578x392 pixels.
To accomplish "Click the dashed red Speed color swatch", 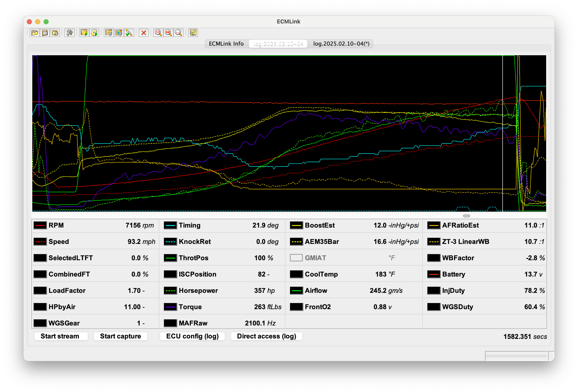I will tap(40, 242).
